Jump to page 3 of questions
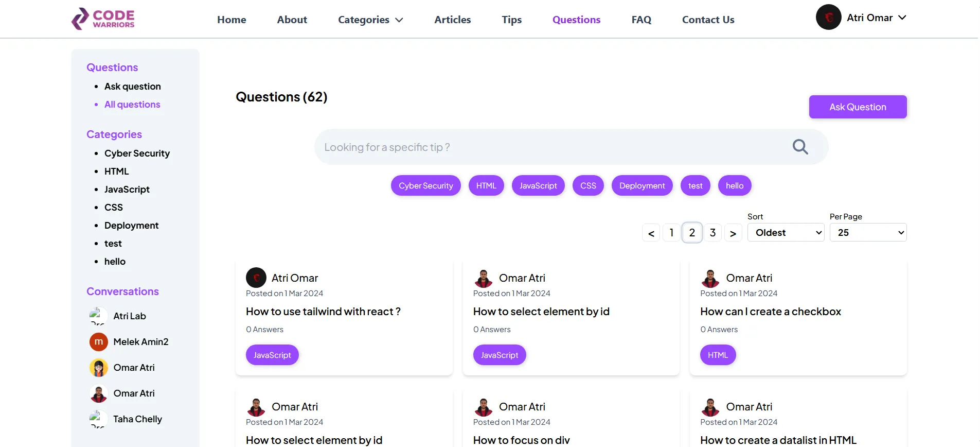The width and height of the screenshot is (980, 447). [x=712, y=233]
